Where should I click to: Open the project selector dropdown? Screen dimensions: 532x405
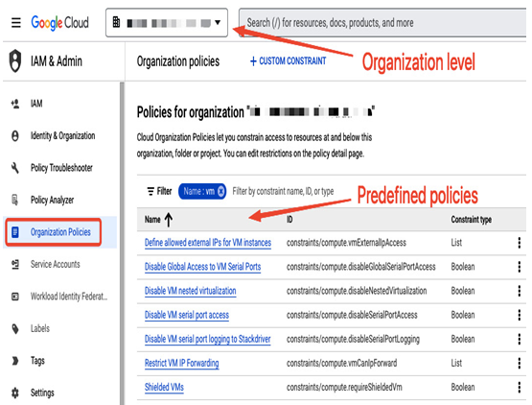tap(167, 23)
